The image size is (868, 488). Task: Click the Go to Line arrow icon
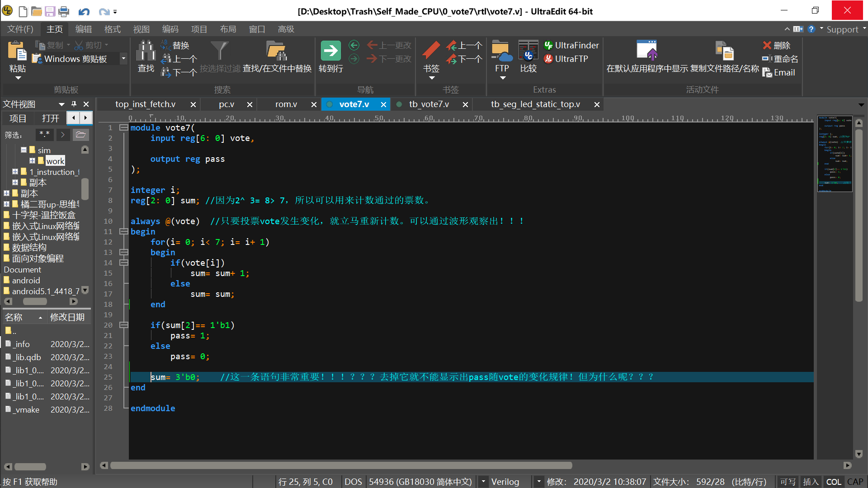(x=330, y=51)
